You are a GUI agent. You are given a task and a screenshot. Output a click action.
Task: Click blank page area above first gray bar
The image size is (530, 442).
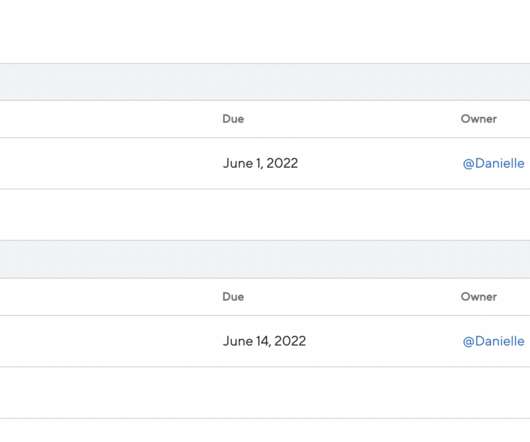pyautogui.click(x=265, y=31)
